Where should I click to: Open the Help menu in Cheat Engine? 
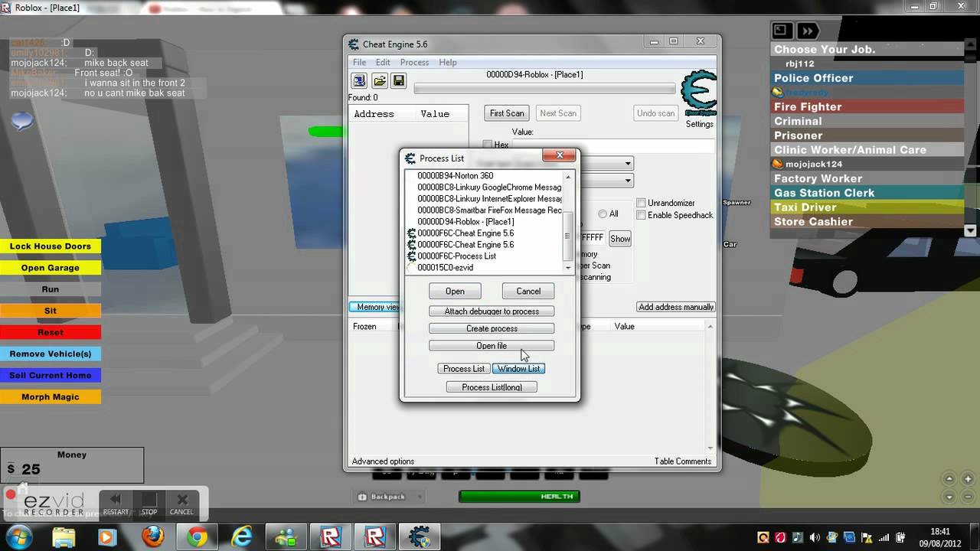tap(448, 63)
